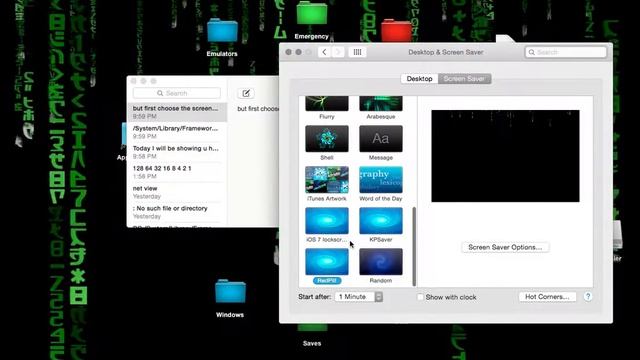Click the screen saver preview area
Image resolution: width=640 pixels, height=360 pixels.
point(505,156)
